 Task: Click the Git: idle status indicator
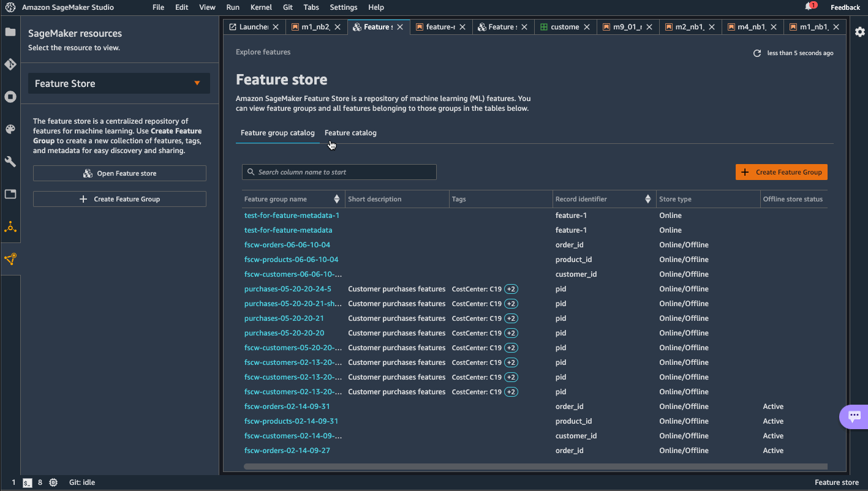click(82, 482)
